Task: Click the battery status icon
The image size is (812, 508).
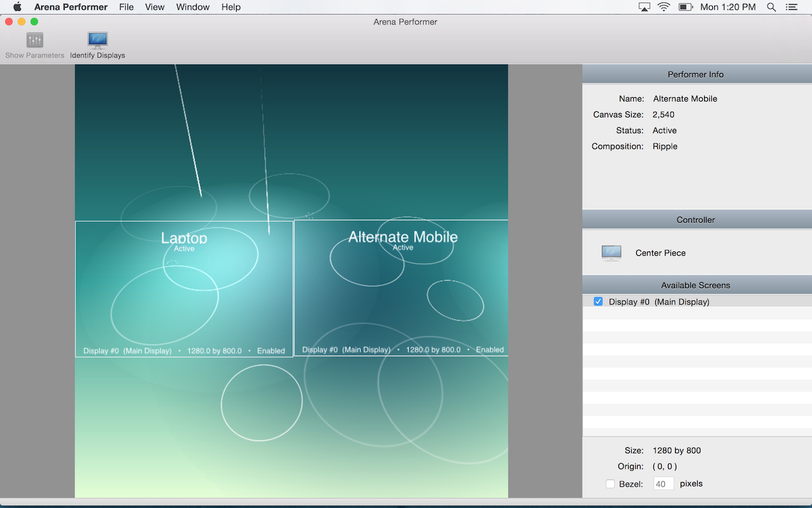Action: 685,7
